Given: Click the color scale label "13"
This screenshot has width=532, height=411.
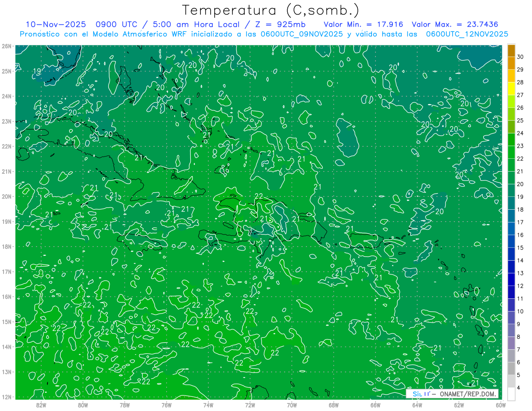Looking at the screenshot, I should [520, 273].
